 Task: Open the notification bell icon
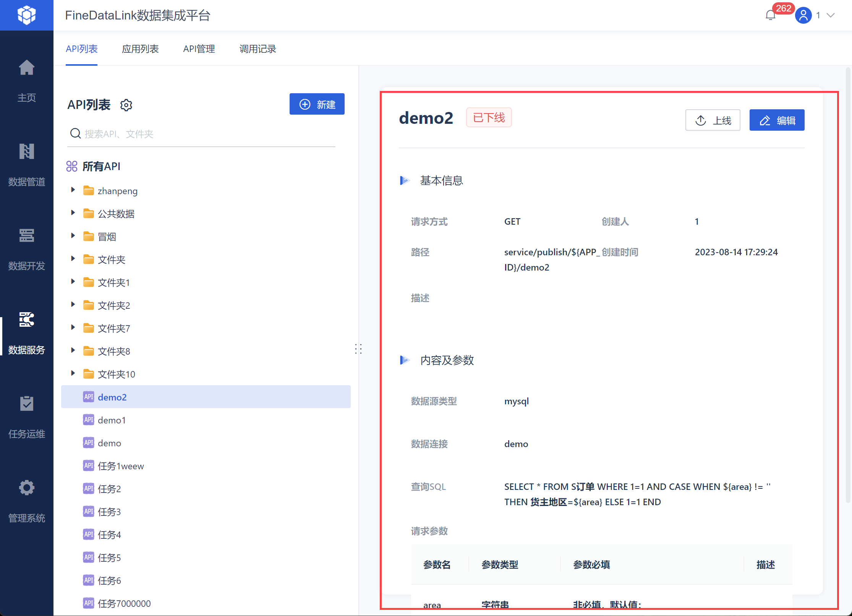pos(771,15)
